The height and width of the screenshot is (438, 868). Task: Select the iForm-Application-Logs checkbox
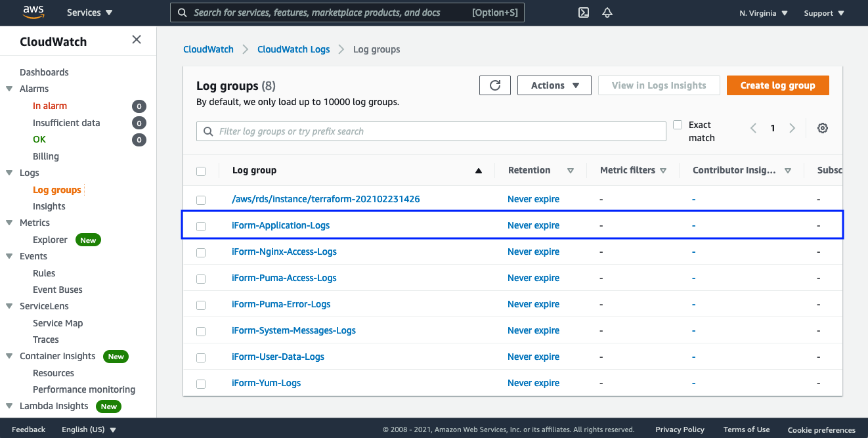tap(201, 226)
